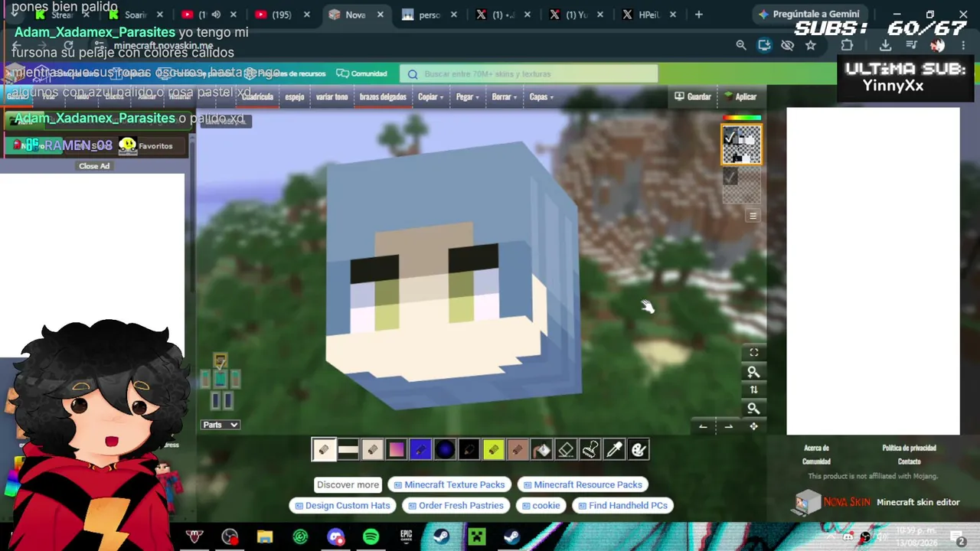Open the Contacto footer link
The width and height of the screenshot is (980, 551).
coord(909,461)
